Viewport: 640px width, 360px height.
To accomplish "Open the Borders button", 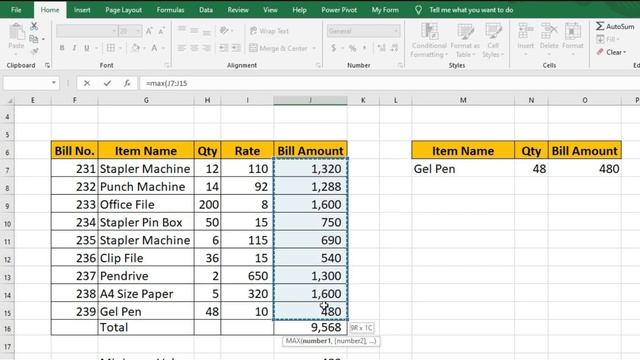I will (x=111, y=48).
